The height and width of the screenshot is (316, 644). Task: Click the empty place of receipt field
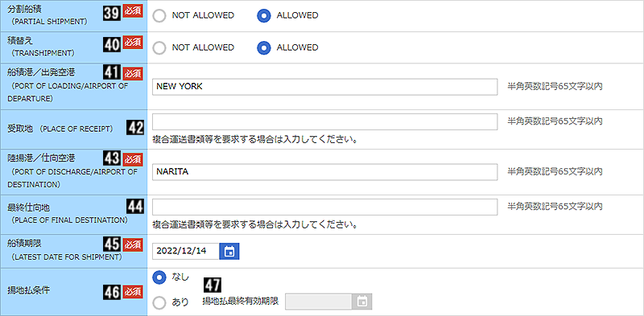[325, 122]
